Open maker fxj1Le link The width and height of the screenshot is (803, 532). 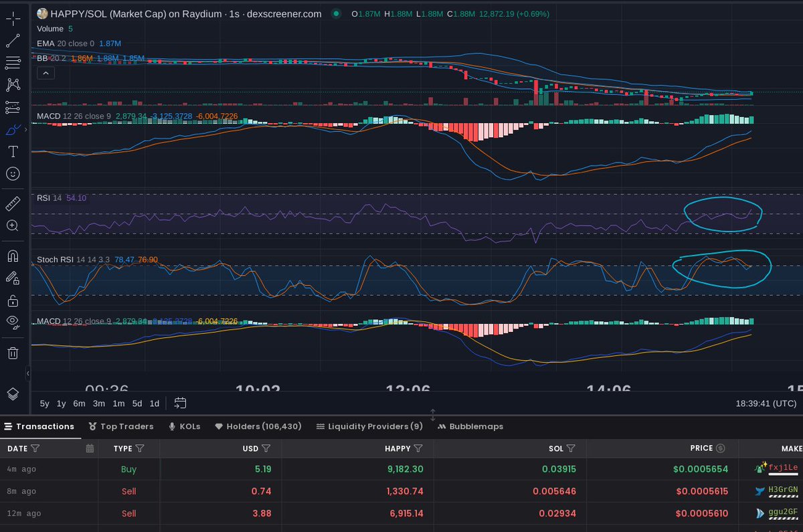(x=784, y=468)
